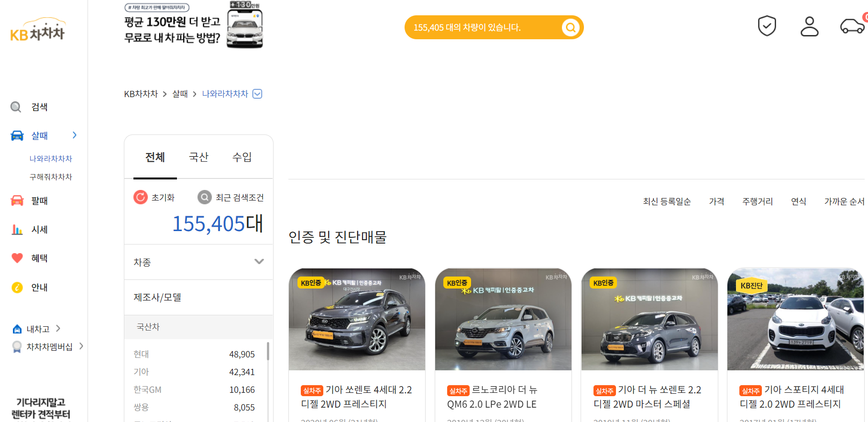Expand the 차차차멤버십 chevron
868x422 pixels.
(81, 346)
